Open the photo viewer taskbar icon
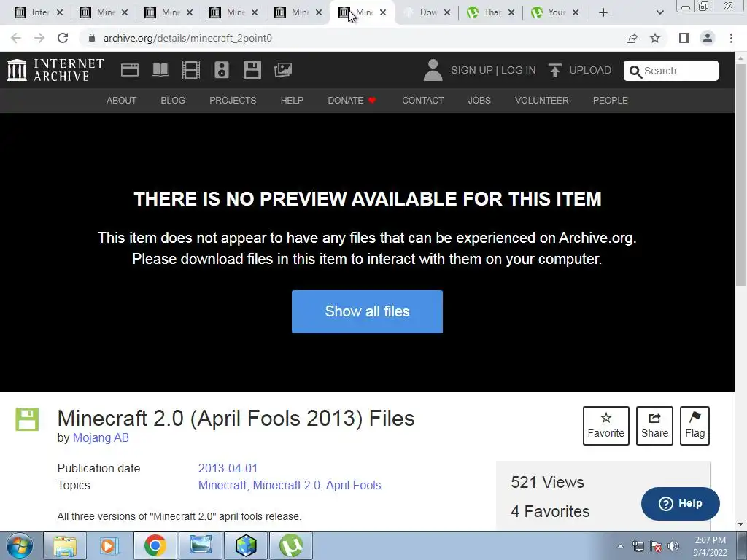The width and height of the screenshot is (747, 560). tap(201, 545)
